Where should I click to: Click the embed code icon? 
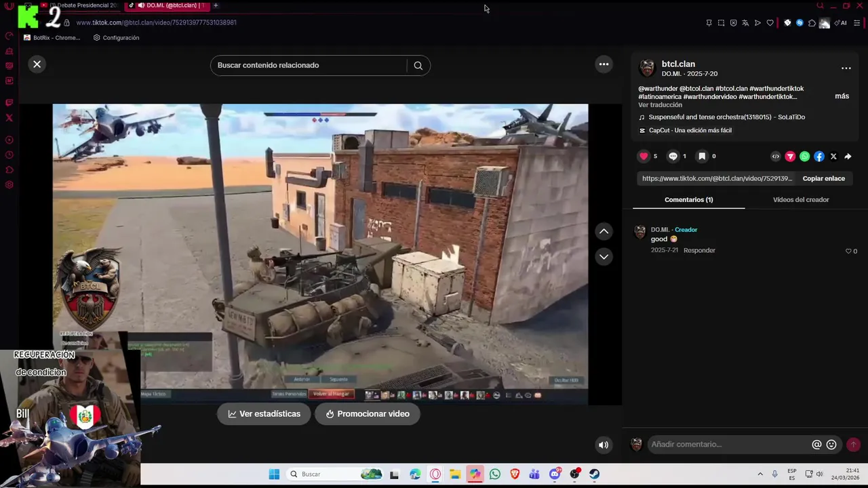tap(776, 157)
